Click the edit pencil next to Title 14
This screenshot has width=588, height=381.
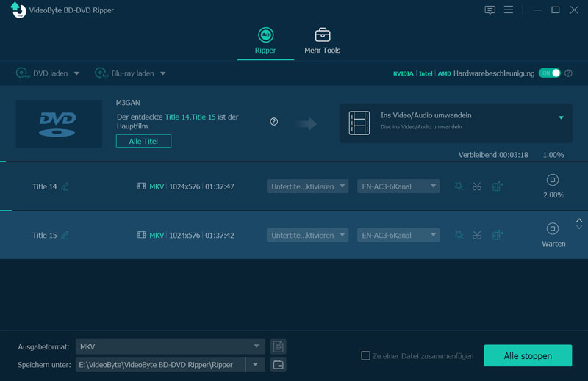point(65,186)
